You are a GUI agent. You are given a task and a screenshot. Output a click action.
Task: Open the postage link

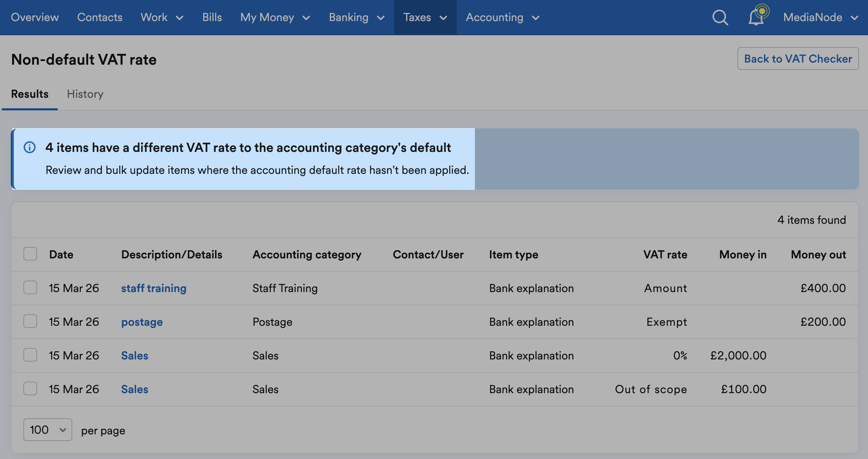[142, 322]
